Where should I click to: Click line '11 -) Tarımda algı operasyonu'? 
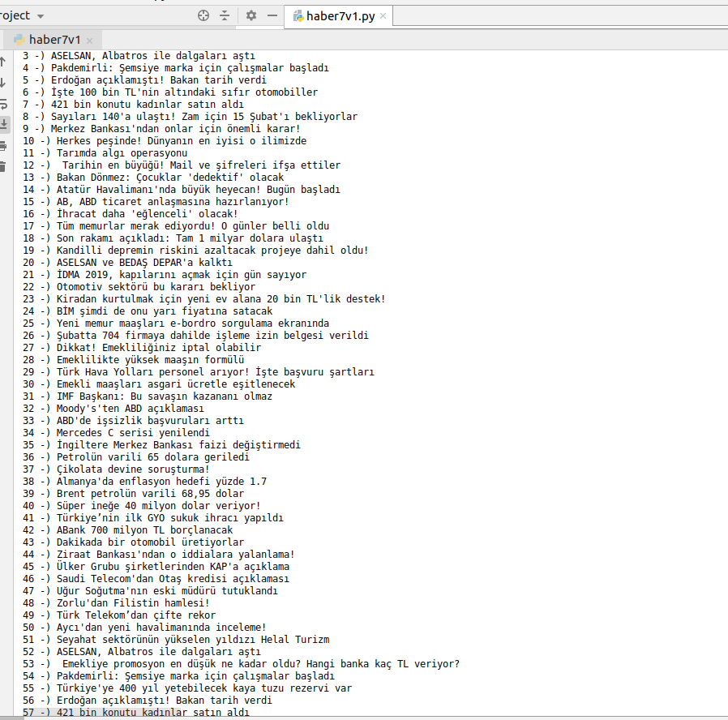(x=105, y=152)
